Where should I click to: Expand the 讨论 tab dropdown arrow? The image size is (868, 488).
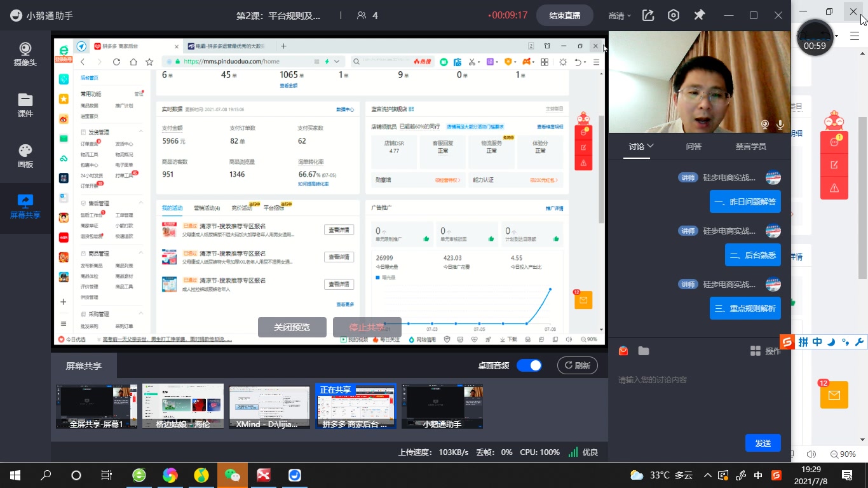pos(650,146)
